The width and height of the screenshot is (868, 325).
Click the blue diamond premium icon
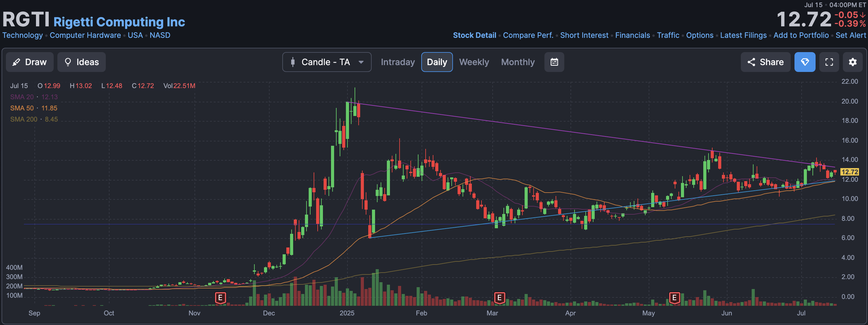point(805,62)
